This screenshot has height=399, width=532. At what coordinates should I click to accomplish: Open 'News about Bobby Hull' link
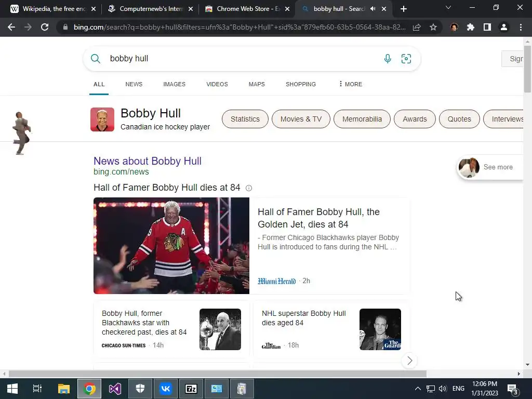click(x=148, y=161)
